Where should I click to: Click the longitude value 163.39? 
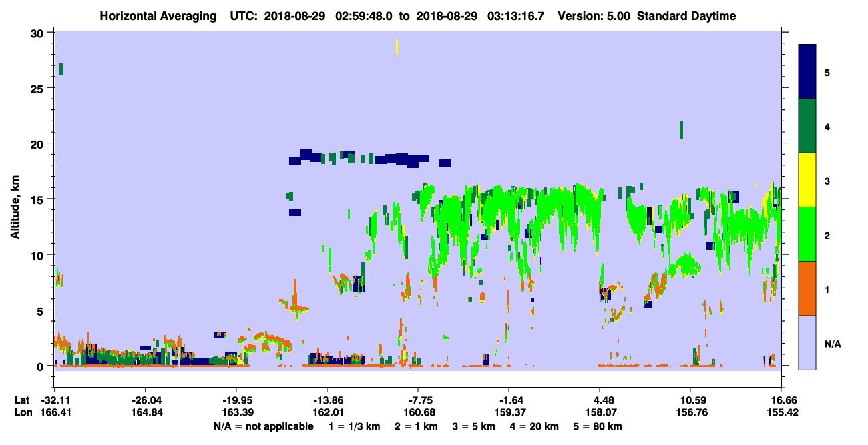click(x=236, y=412)
